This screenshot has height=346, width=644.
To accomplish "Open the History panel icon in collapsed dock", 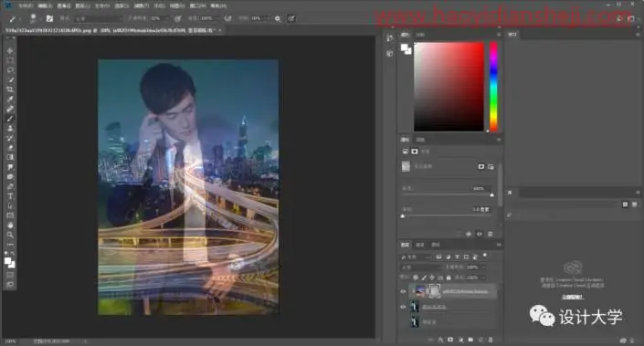I will 390,38.
